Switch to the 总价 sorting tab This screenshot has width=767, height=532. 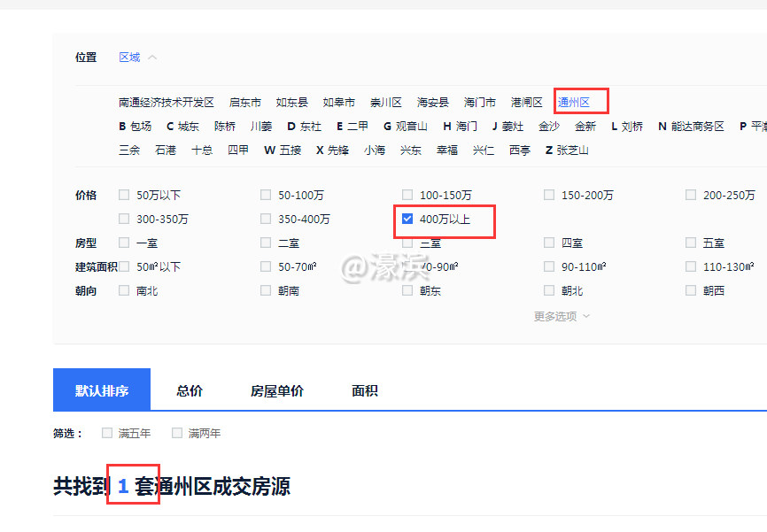[x=189, y=389]
